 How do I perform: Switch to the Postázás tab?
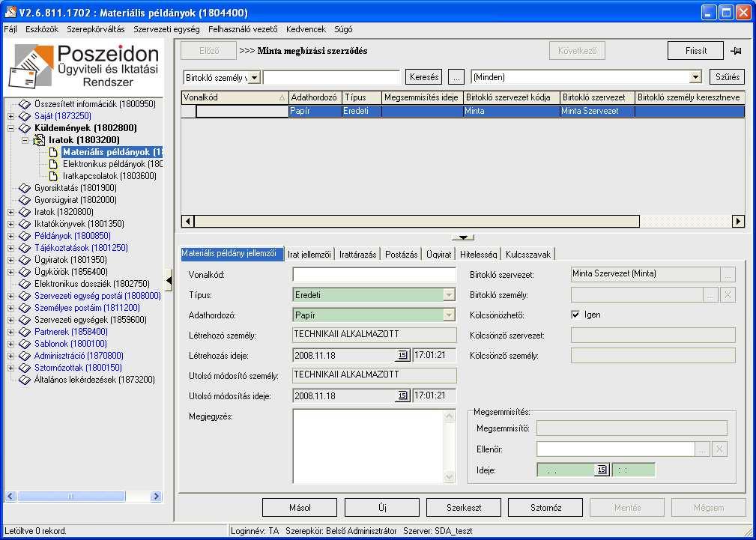(401, 254)
